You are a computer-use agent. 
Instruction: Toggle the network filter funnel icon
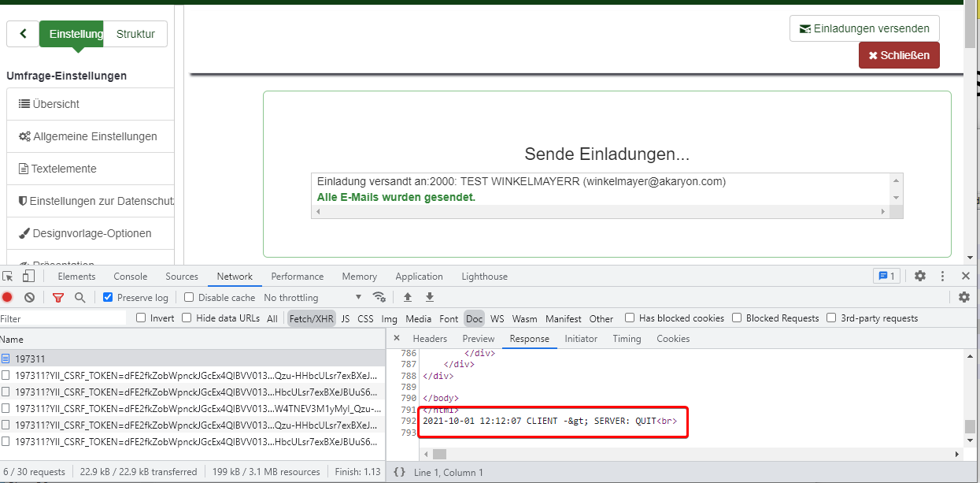tap(58, 298)
